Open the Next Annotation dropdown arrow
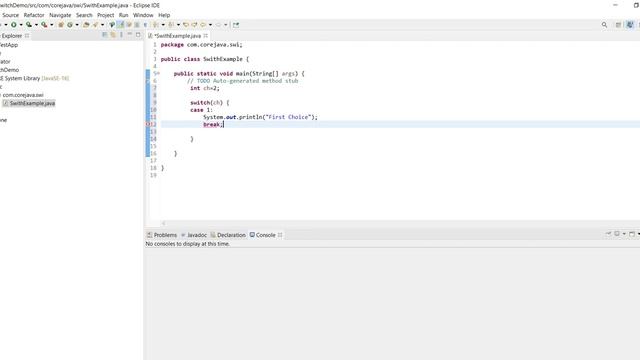Screen dimensions: 640x360 (163, 25)
